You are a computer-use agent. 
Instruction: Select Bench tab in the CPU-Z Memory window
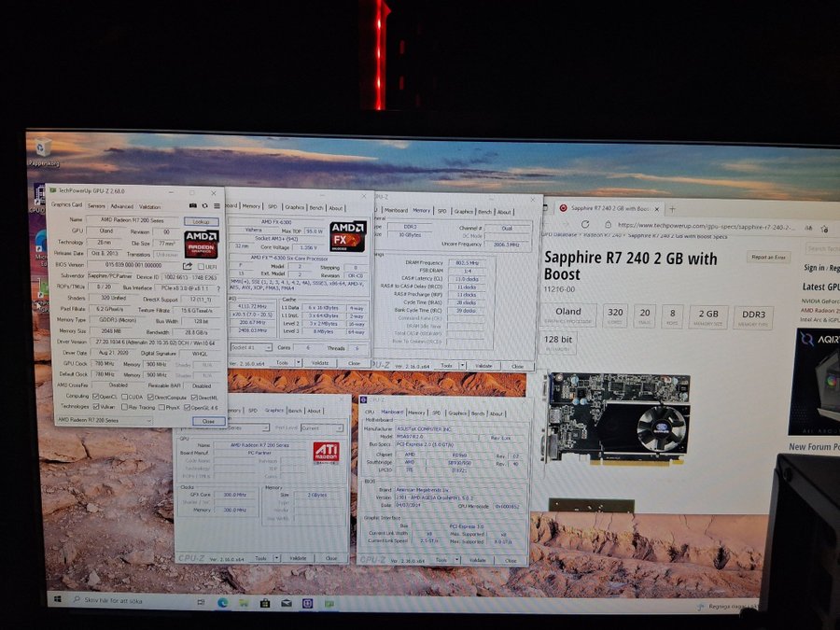pyautogui.click(x=484, y=212)
